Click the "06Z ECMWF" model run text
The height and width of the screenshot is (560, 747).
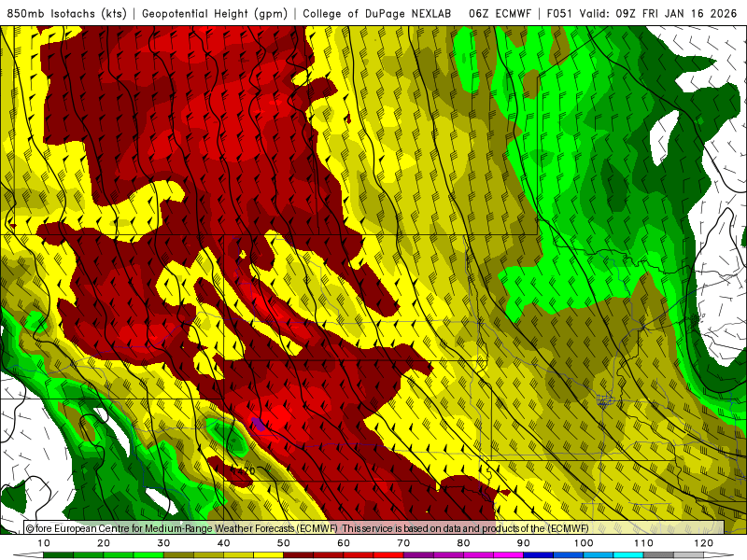click(x=500, y=14)
